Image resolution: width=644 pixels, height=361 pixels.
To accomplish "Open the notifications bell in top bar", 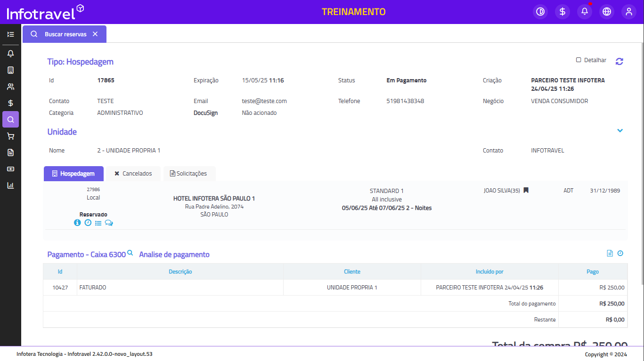I will pos(585,12).
